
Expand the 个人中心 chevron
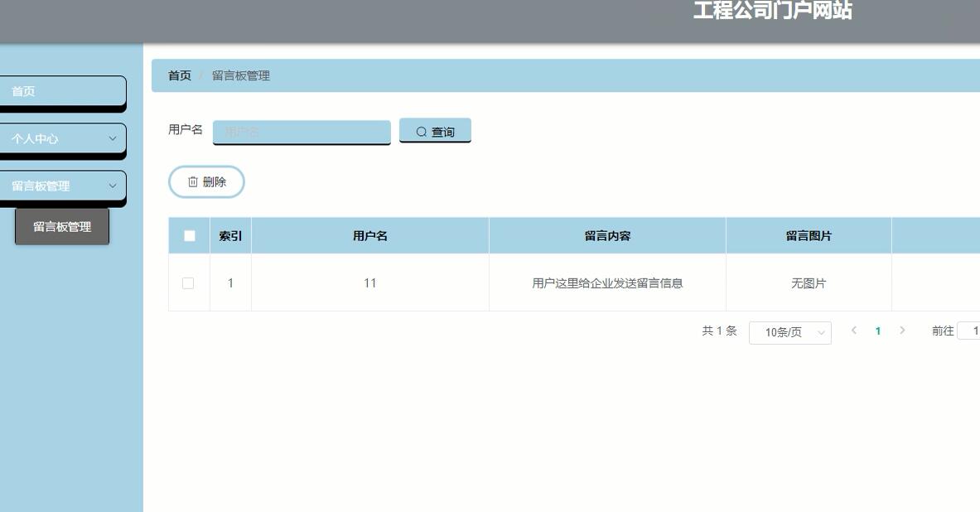tap(114, 138)
